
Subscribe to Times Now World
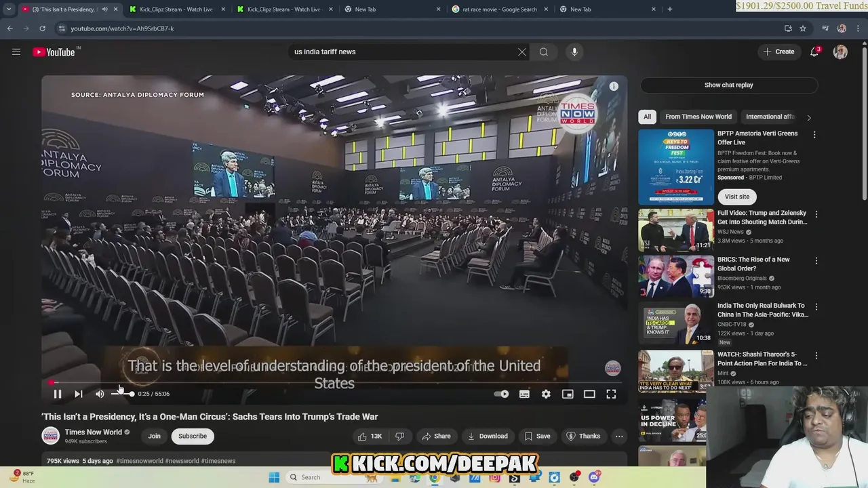193,436
